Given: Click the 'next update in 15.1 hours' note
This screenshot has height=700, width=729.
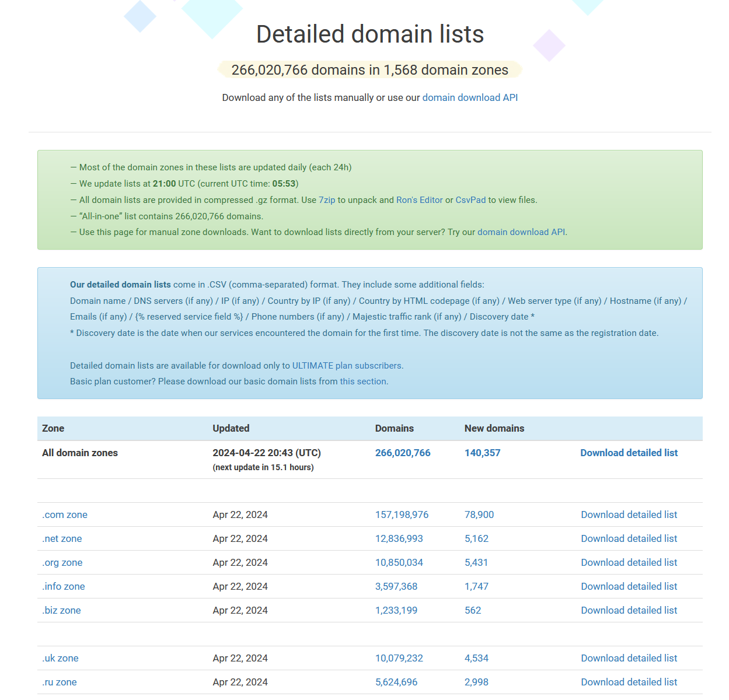Looking at the screenshot, I should click(x=263, y=467).
